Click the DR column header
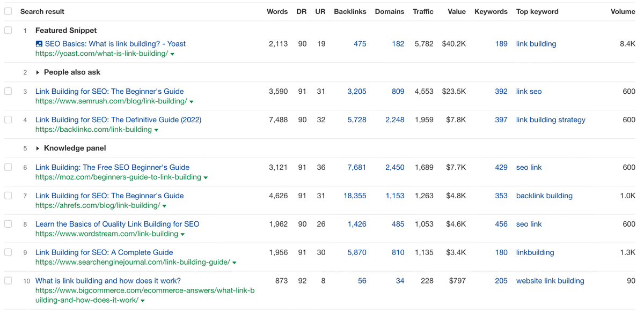The image size is (644, 314). pos(302,11)
